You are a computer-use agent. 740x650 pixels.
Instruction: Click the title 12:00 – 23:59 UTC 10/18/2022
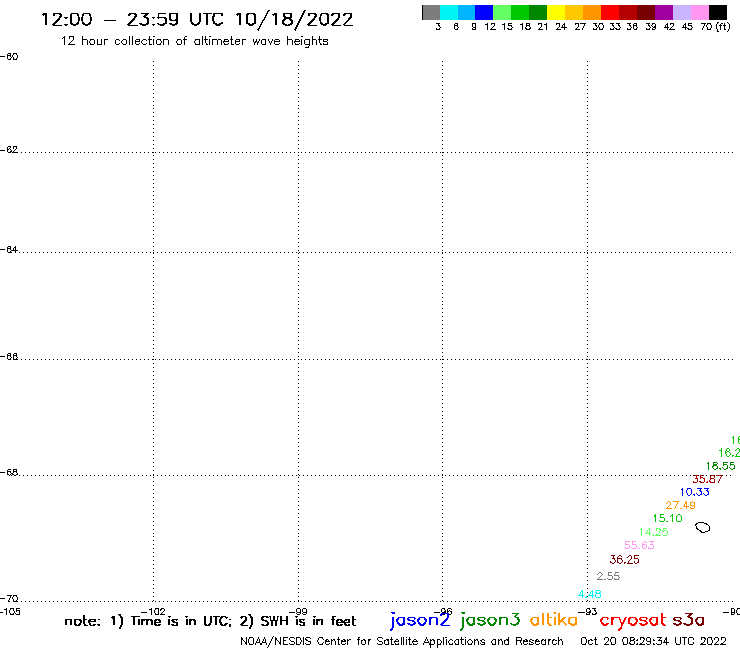(197, 19)
